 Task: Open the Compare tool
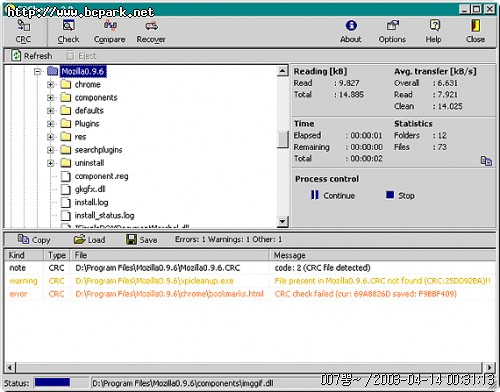109,32
